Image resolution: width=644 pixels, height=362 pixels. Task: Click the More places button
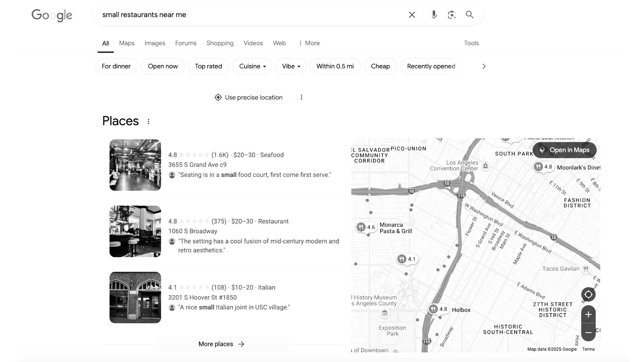[221, 344]
